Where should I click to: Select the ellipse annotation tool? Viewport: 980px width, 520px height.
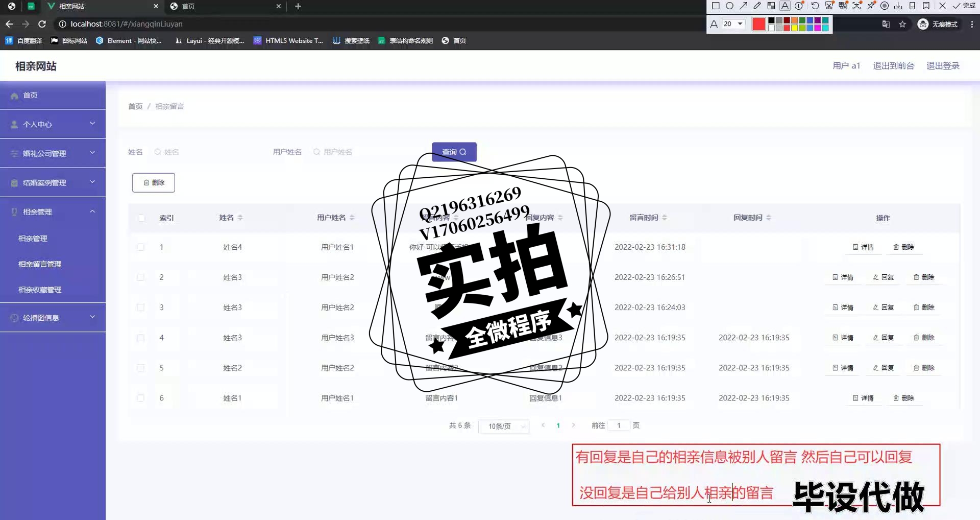[729, 6]
